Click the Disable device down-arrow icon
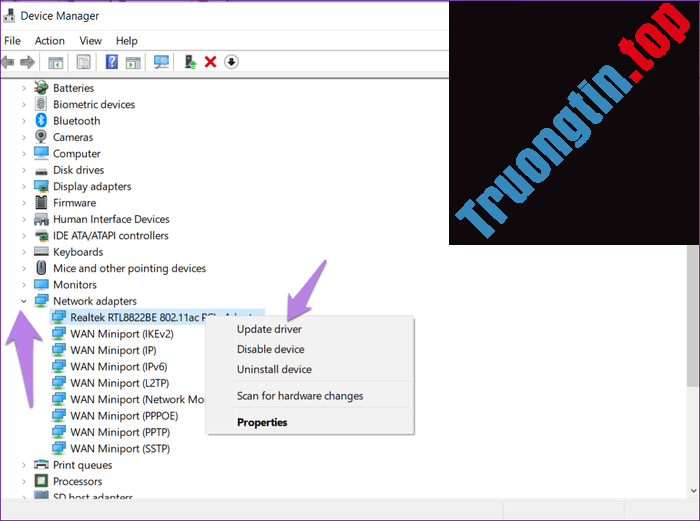The image size is (700, 521). [231, 62]
